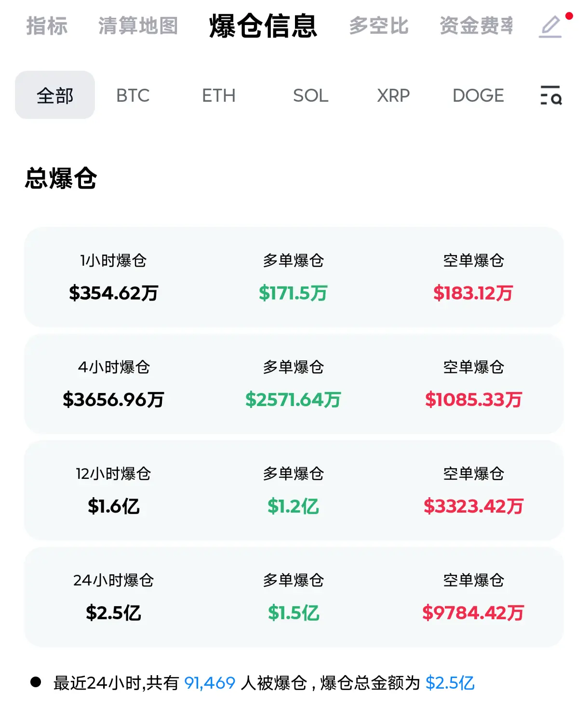Open the 清算地图 tab
Screen dimensions: 588x707
point(138,26)
